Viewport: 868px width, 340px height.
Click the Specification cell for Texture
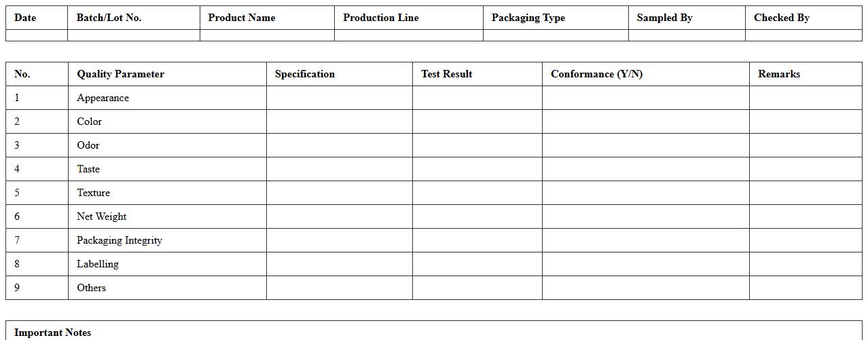click(339, 193)
